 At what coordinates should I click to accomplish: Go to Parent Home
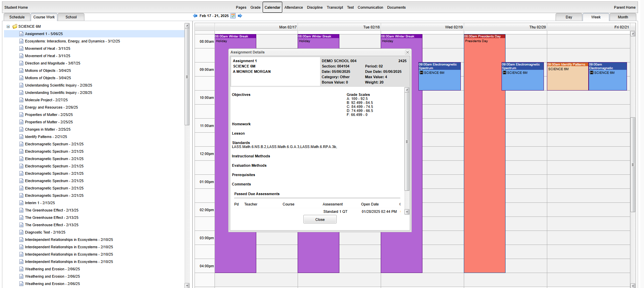625,7
